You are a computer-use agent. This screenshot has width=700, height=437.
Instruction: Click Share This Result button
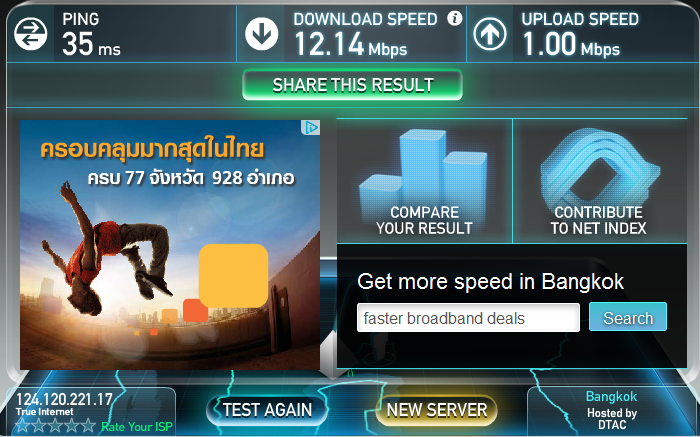[352, 85]
